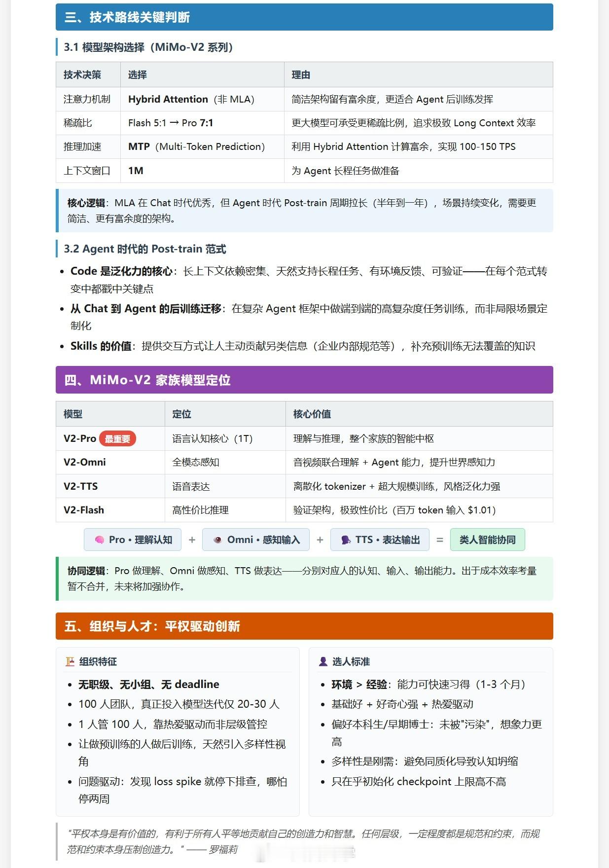Viewport: 609px width, 868px height.
Task: Click the bullet 基础好 + 好奇心强 + 热爱驱动
Action: [x=402, y=704]
